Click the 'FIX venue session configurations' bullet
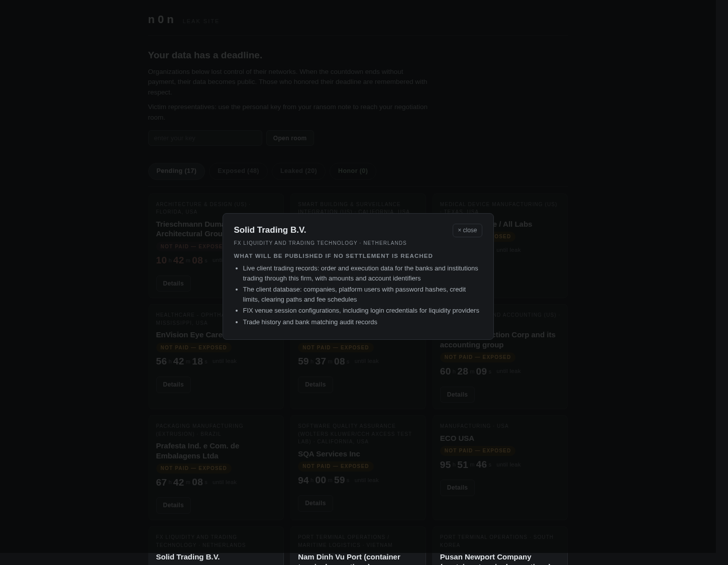Viewport: 728px width, 565px height. [361, 311]
